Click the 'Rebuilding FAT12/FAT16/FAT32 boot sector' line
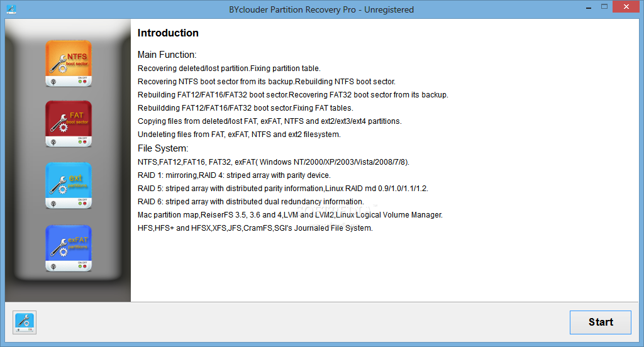Screen dimensions: 644x347 (293, 95)
